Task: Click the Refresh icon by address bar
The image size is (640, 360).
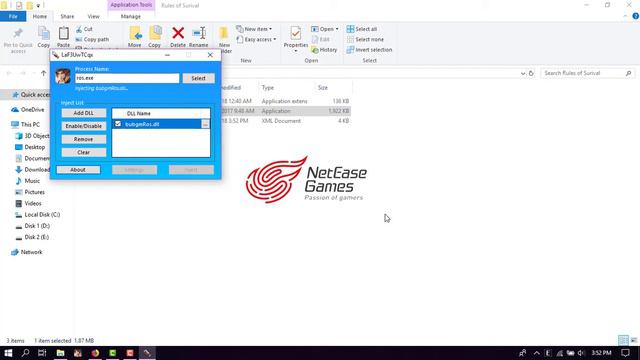Action: pos(531,73)
